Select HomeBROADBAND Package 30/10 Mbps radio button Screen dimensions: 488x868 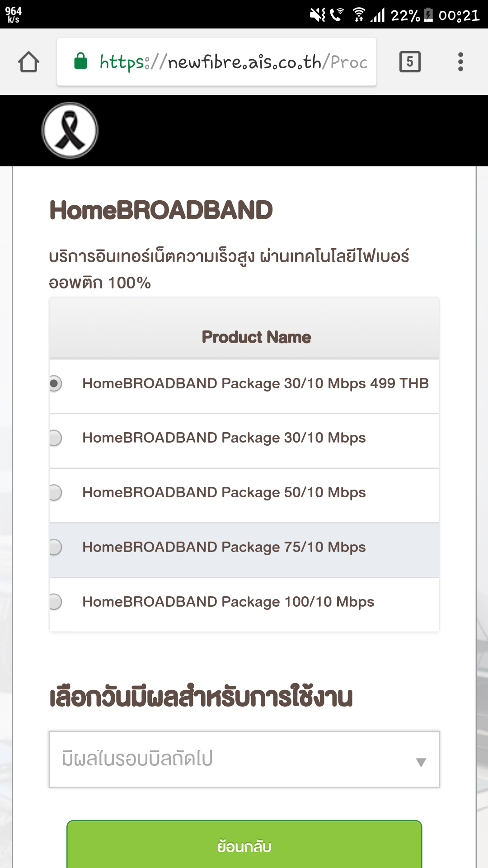tap(55, 438)
